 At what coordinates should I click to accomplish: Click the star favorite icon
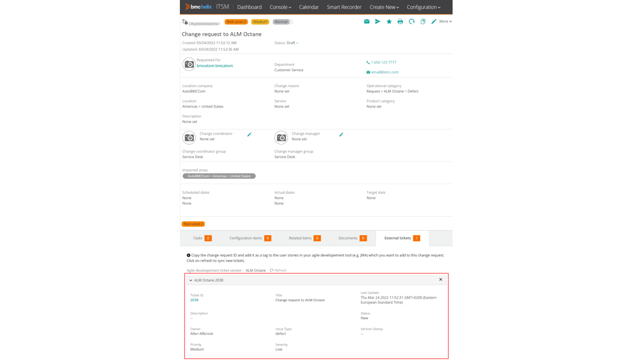(389, 22)
